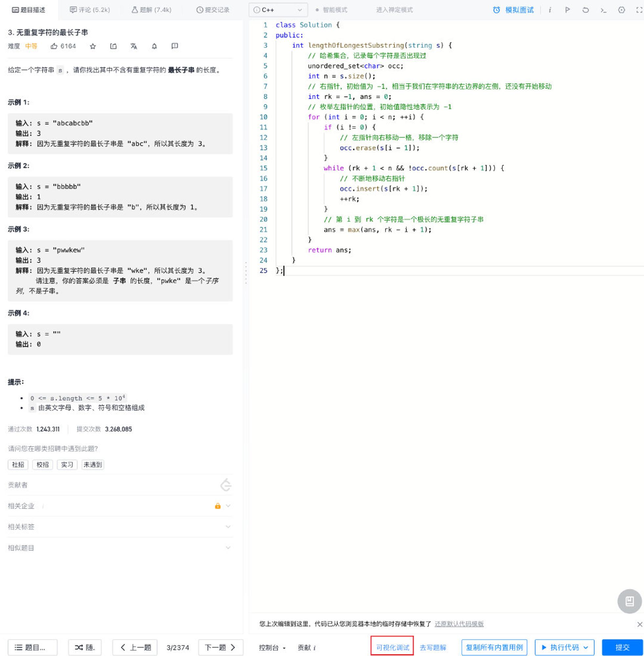Click the problem title 无重复字符的最长子串

pyautogui.click(x=52, y=32)
